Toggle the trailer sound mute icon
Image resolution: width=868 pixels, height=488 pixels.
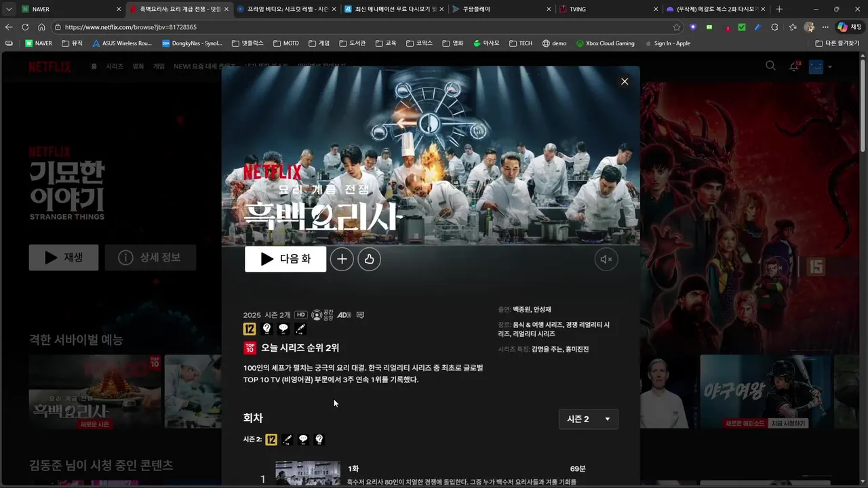pos(606,259)
